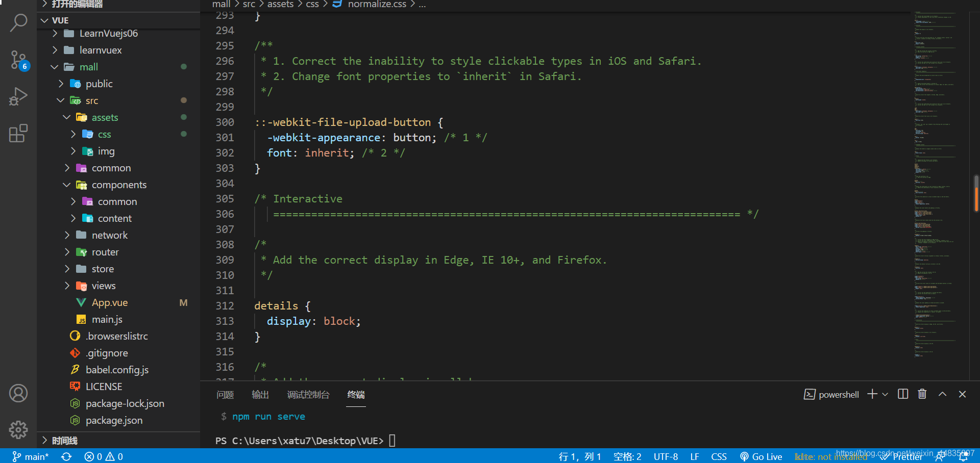Viewport: 980px width, 463px height.
Task: Expand the css folder
Action: point(118,134)
